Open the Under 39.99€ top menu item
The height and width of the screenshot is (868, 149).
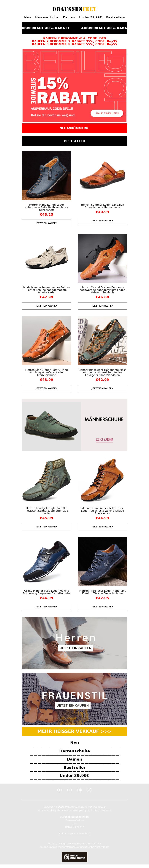(x=90, y=17)
